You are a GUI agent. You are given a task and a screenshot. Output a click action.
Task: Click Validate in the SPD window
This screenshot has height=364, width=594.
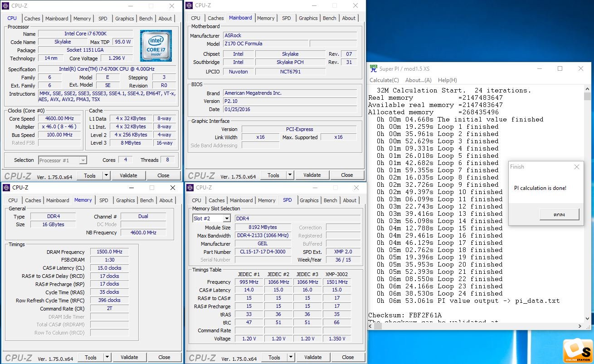(x=313, y=357)
